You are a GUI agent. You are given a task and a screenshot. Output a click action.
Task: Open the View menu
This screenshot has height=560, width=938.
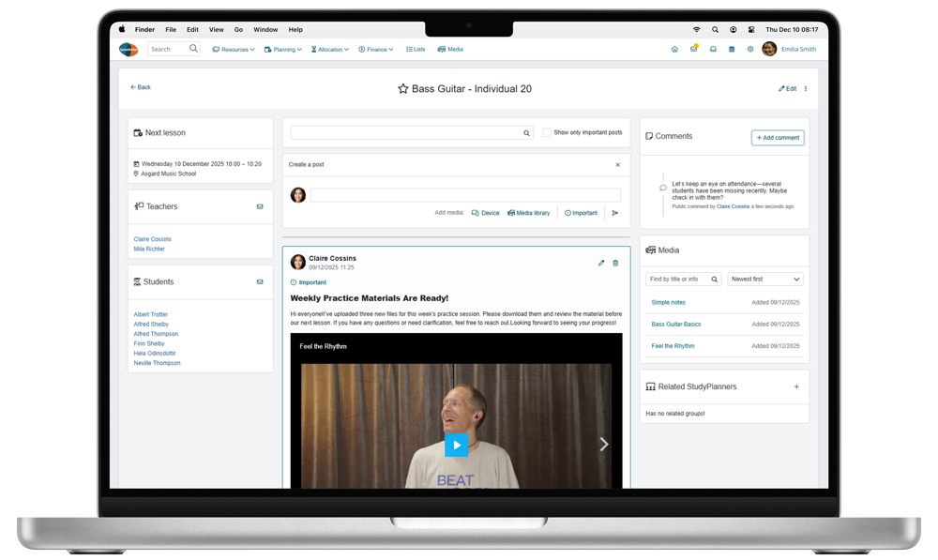coord(217,29)
